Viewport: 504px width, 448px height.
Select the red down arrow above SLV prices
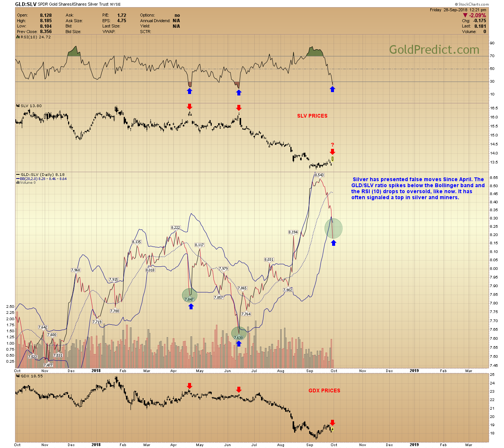coord(190,107)
